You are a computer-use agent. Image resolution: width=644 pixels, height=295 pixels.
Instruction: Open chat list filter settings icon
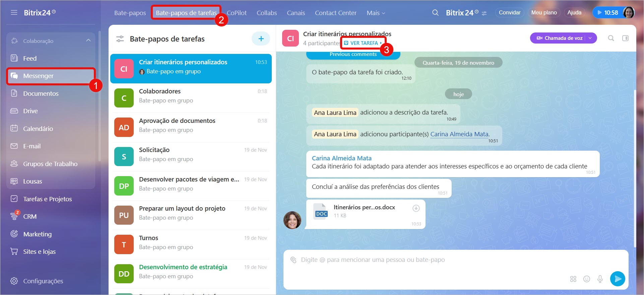coord(120,39)
